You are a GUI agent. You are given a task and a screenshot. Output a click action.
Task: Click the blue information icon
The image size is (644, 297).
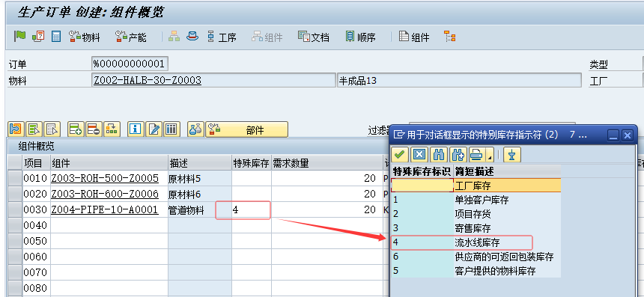(136, 129)
